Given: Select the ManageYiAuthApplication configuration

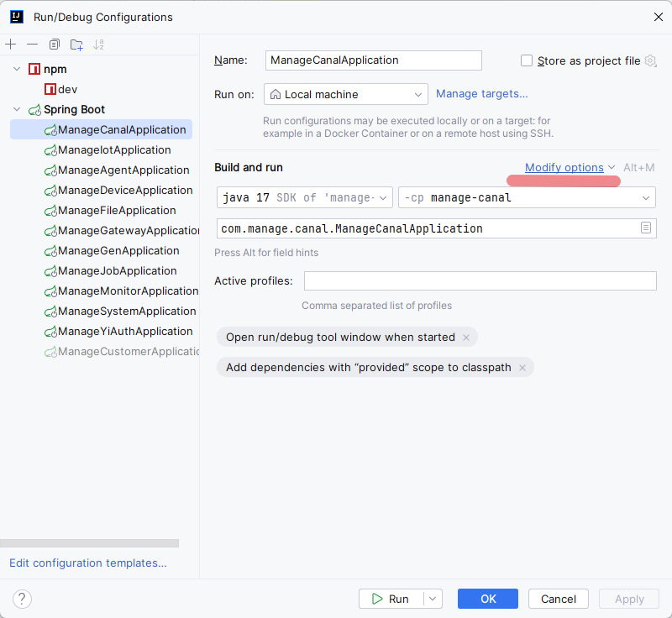Looking at the screenshot, I should pos(118,331).
